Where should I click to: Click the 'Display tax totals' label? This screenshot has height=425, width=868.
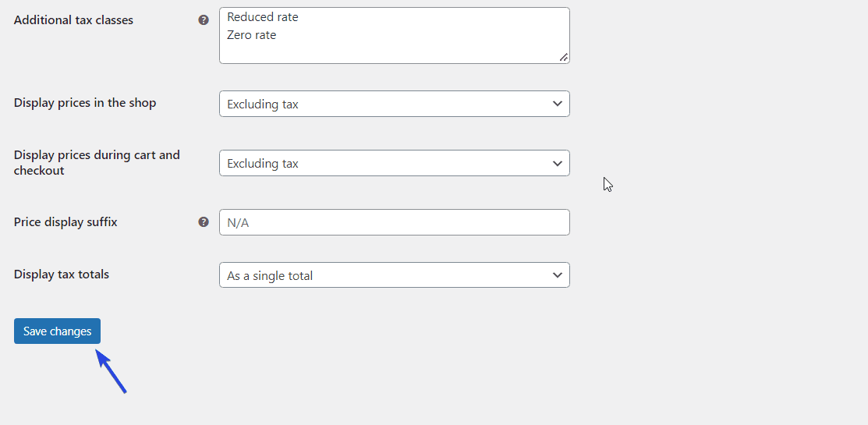point(62,274)
